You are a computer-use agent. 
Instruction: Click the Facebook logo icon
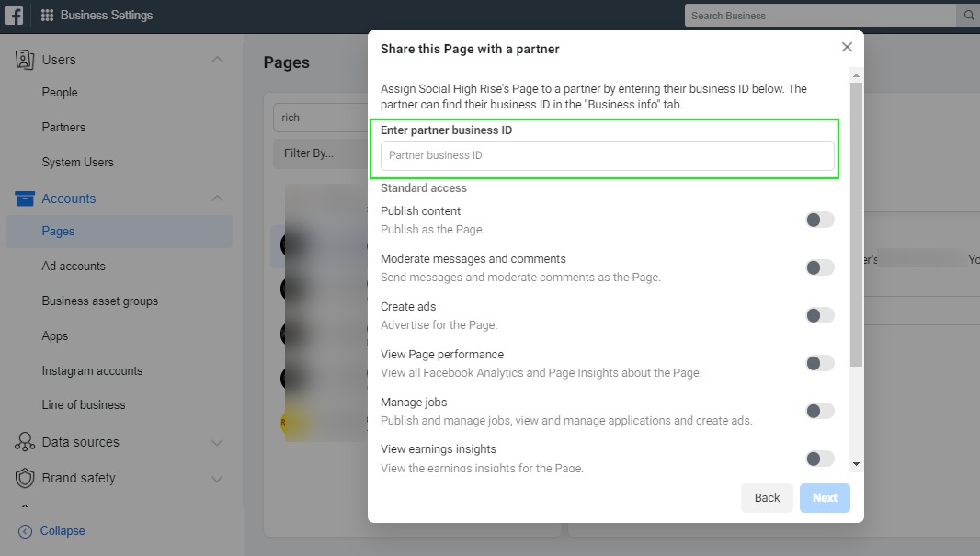point(14,15)
